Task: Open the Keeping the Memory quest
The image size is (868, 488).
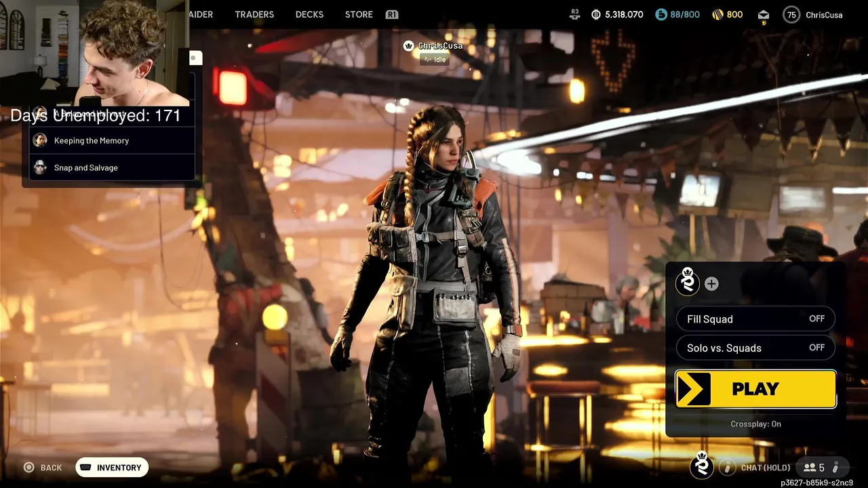Action: 112,140
